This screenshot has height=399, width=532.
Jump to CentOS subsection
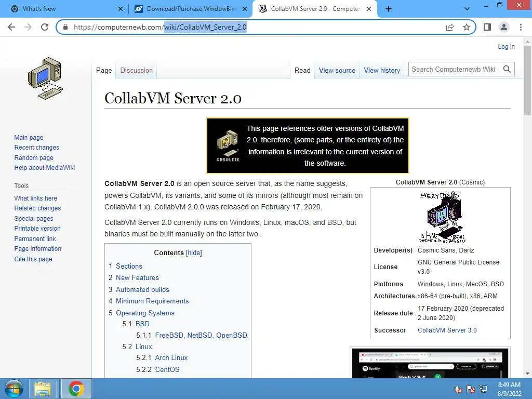pos(167,369)
